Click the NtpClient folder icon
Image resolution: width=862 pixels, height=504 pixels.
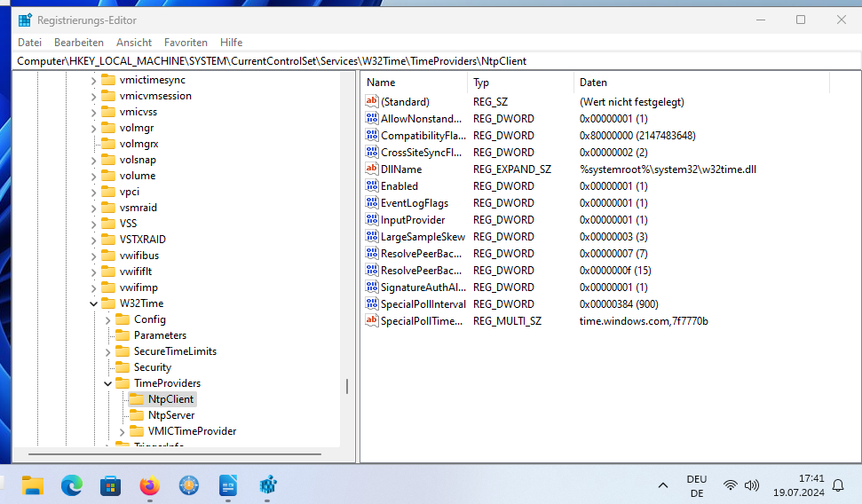[x=137, y=398]
